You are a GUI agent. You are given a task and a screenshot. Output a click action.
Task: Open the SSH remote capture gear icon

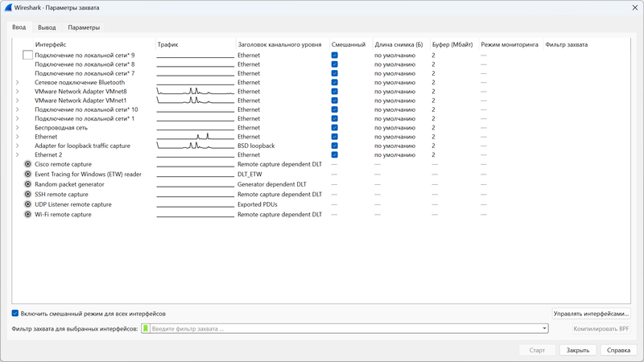(27, 195)
